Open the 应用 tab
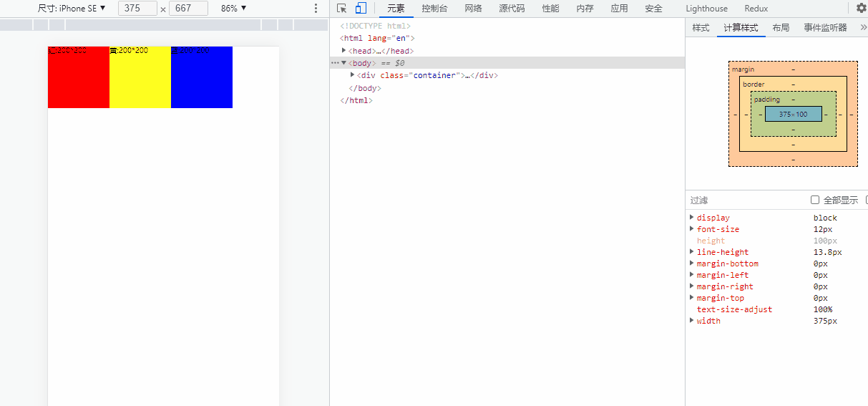 pyautogui.click(x=619, y=9)
